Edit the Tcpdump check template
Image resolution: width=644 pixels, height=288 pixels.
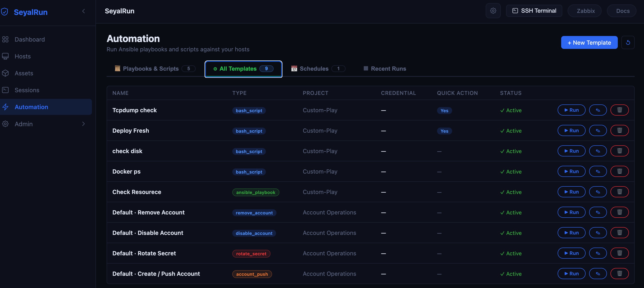pyautogui.click(x=598, y=110)
